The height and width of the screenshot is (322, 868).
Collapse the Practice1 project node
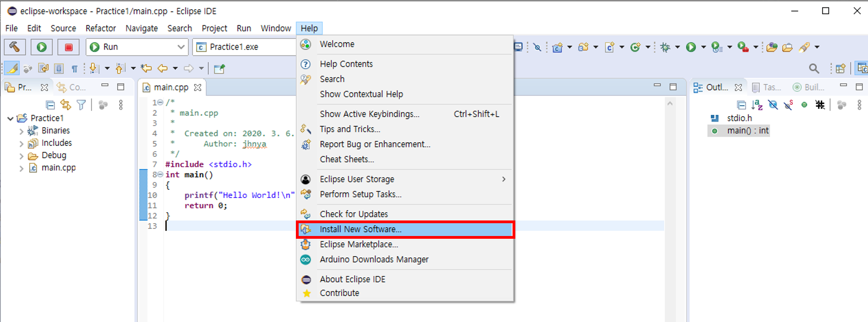[10, 118]
